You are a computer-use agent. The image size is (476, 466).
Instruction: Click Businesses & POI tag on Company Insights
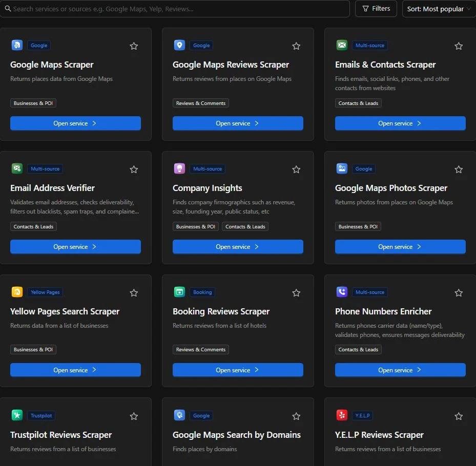pos(196,226)
